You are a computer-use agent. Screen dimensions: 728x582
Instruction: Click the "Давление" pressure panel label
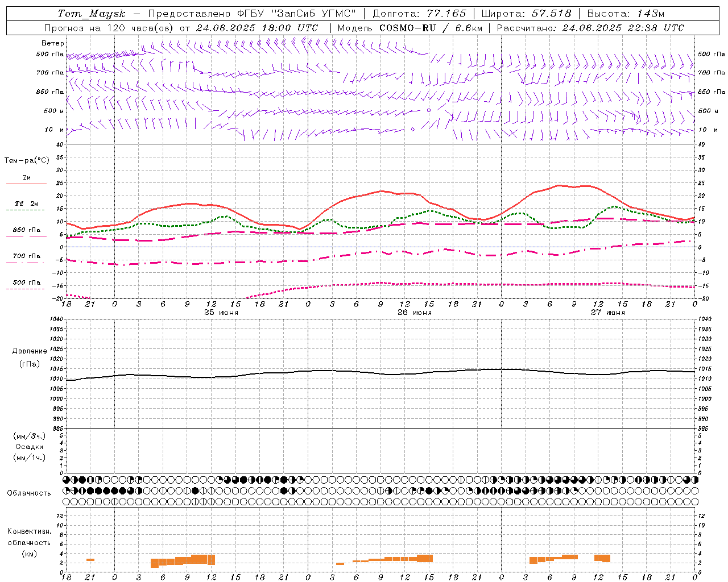click(30, 351)
